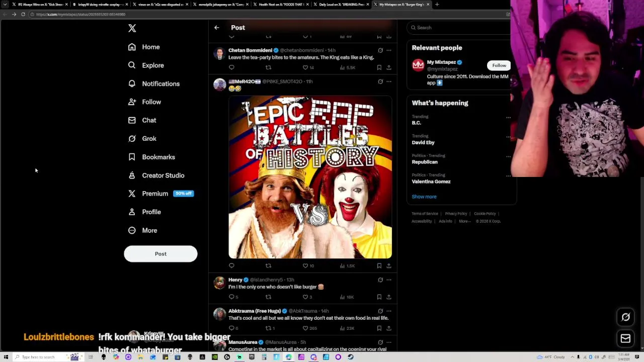Ask Grok about Chetan Bommideni's post

point(380,50)
